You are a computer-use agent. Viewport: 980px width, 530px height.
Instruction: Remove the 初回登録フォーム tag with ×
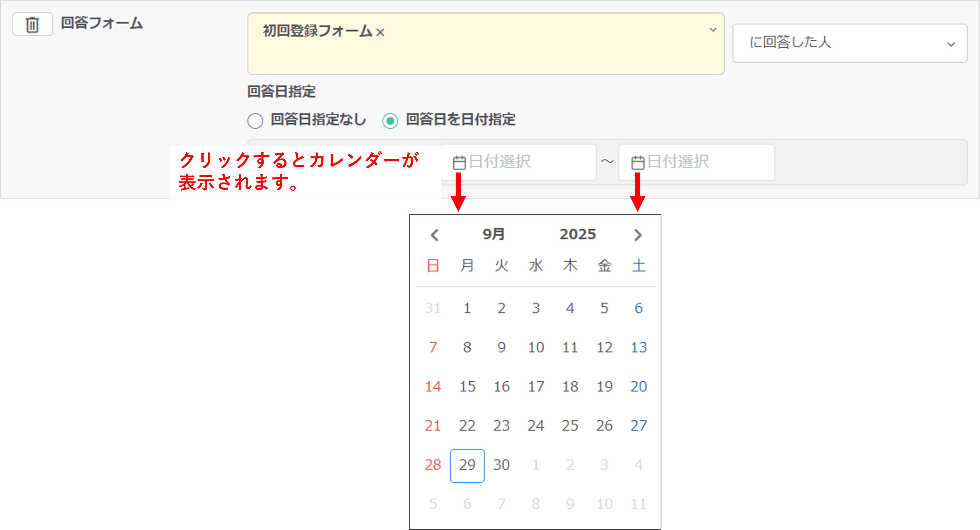(x=380, y=32)
